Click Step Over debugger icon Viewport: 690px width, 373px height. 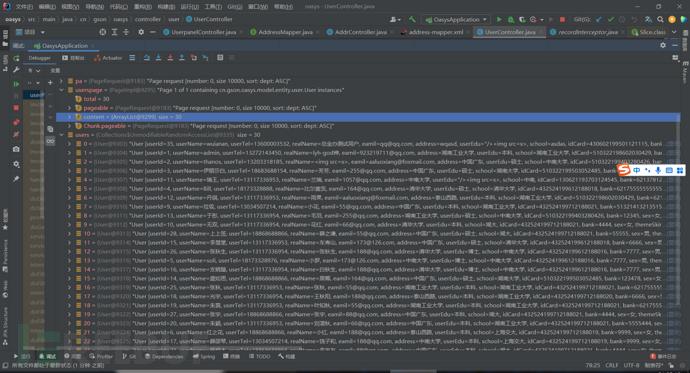[147, 58]
